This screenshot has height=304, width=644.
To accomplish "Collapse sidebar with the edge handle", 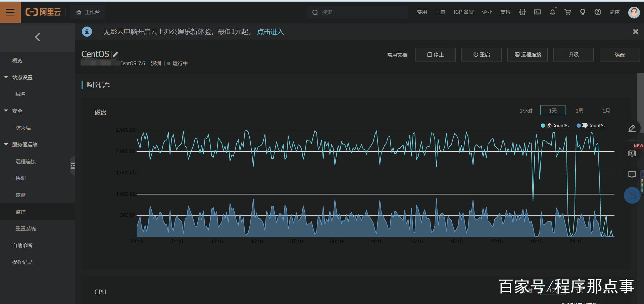I will 72,165.
